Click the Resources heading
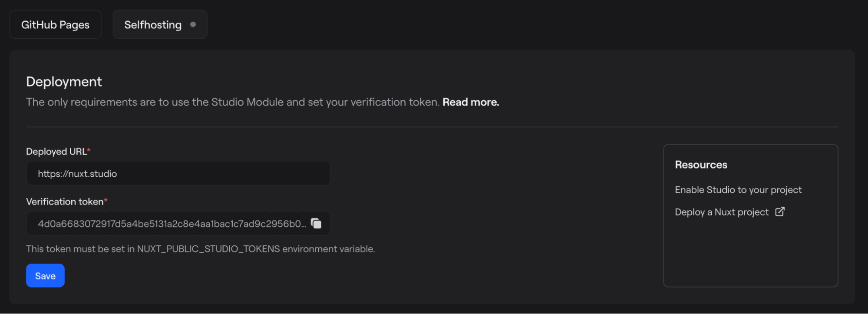 [701, 165]
